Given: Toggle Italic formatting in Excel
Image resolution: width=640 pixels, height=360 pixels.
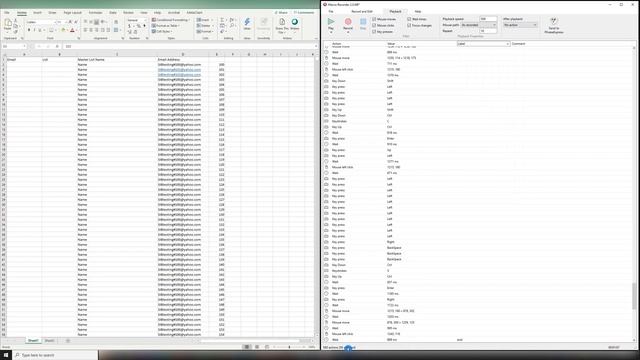Looking at the screenshot, I should (34, 30).
